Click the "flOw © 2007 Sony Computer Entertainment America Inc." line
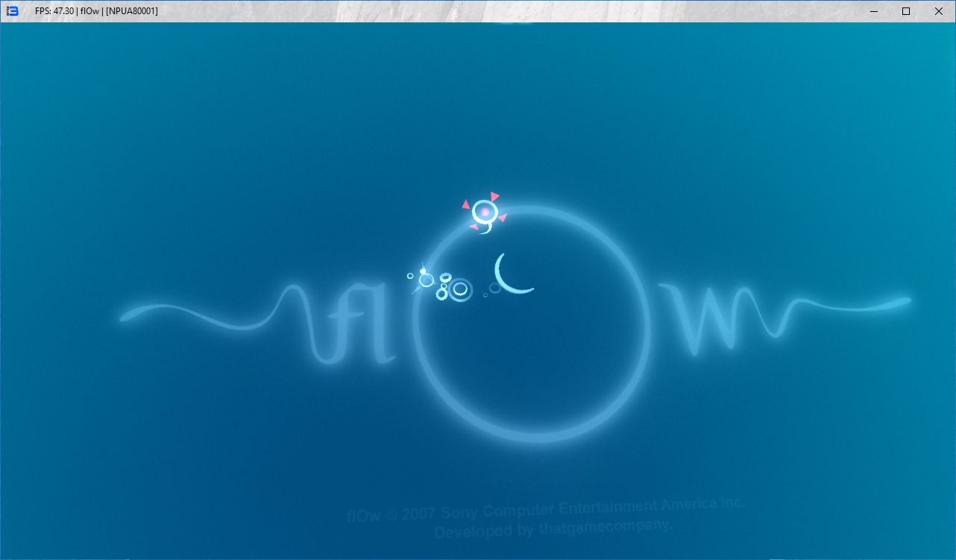Viewport: 956px width, 560px height. pos(546,509)
